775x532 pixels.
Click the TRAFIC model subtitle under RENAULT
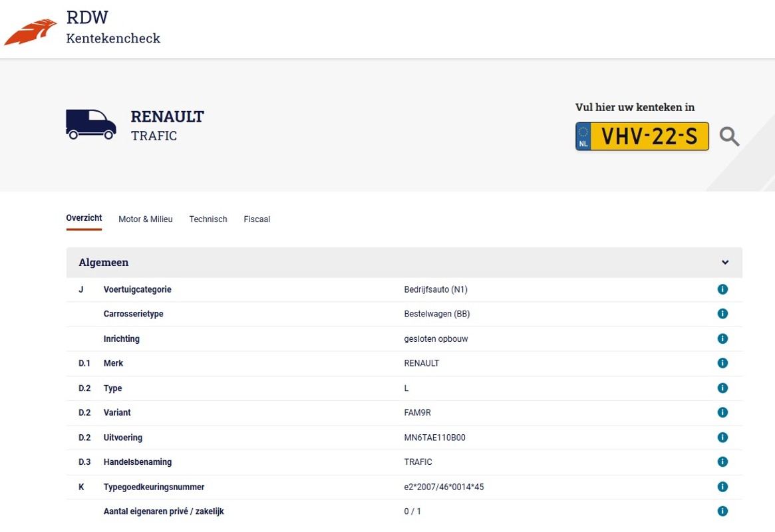pyautogui.click(x=154, y=136)
